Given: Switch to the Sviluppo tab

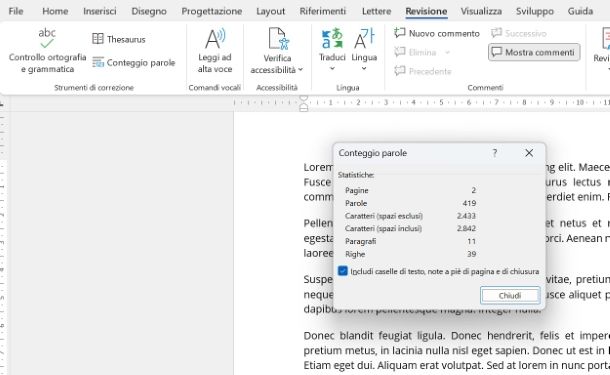Looking at the screenshot, I should 535,11.
